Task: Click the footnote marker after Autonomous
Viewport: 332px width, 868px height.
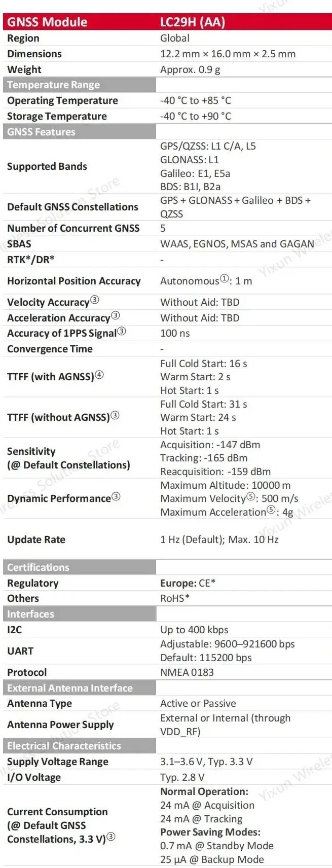Action: (x=224, y=279)
